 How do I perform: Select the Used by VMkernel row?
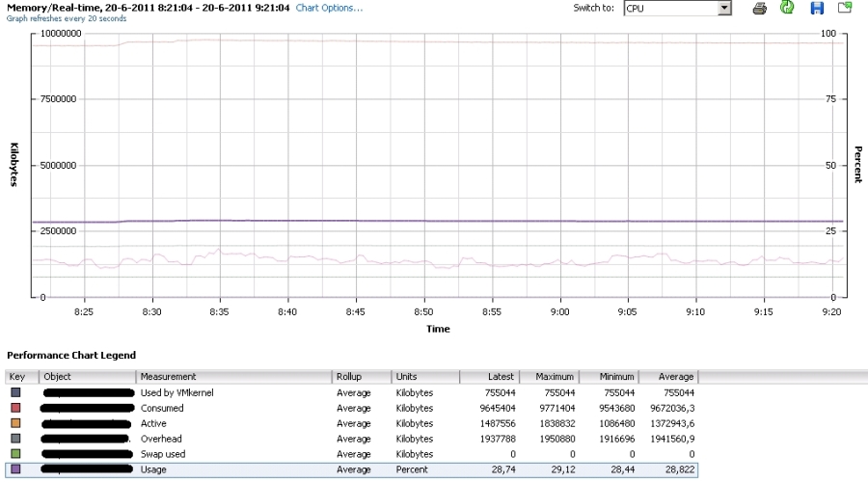(x=351, y=392)
